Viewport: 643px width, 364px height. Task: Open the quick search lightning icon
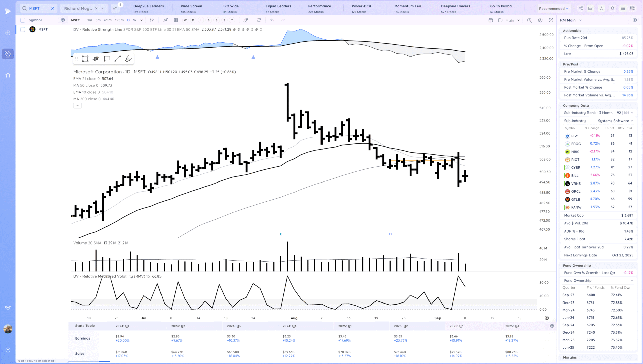coord(529,20)
